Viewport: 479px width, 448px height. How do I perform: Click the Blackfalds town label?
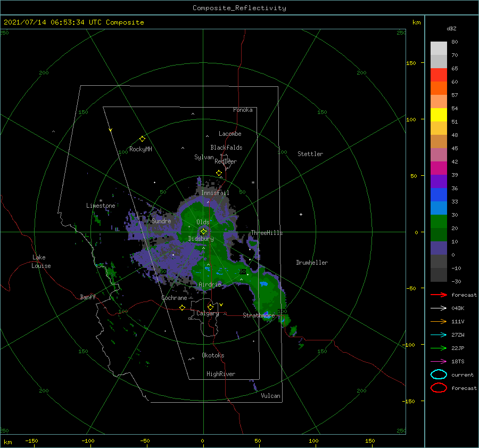226,148
